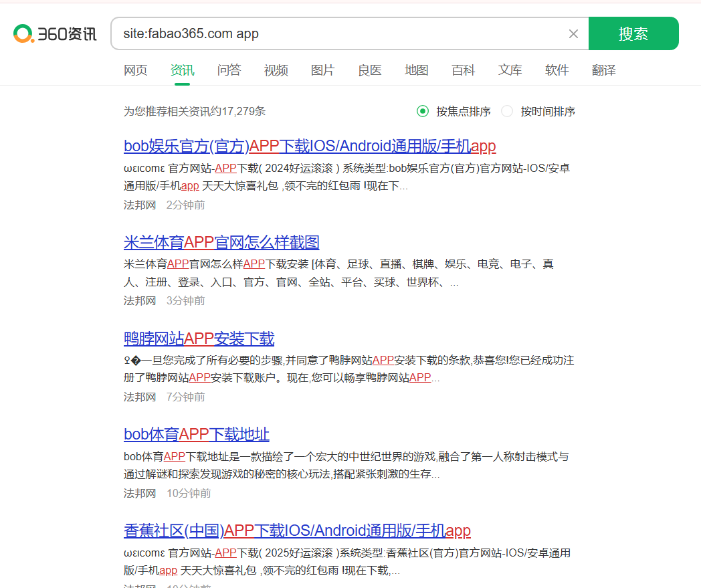This screenshot has width=701, height=588.
Task: Click snippet starting bob体育APP下载地址是一款
Action: pyautogui.click(x=346, y=466)
